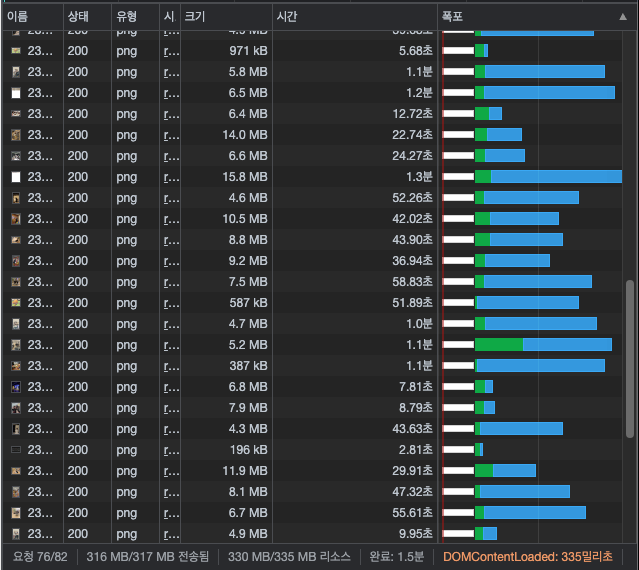This screenshot has width=639, height=570.
Task: Open the initiator link in the 971 kB row
Action: pyautogui.click(x=171, y=51)
